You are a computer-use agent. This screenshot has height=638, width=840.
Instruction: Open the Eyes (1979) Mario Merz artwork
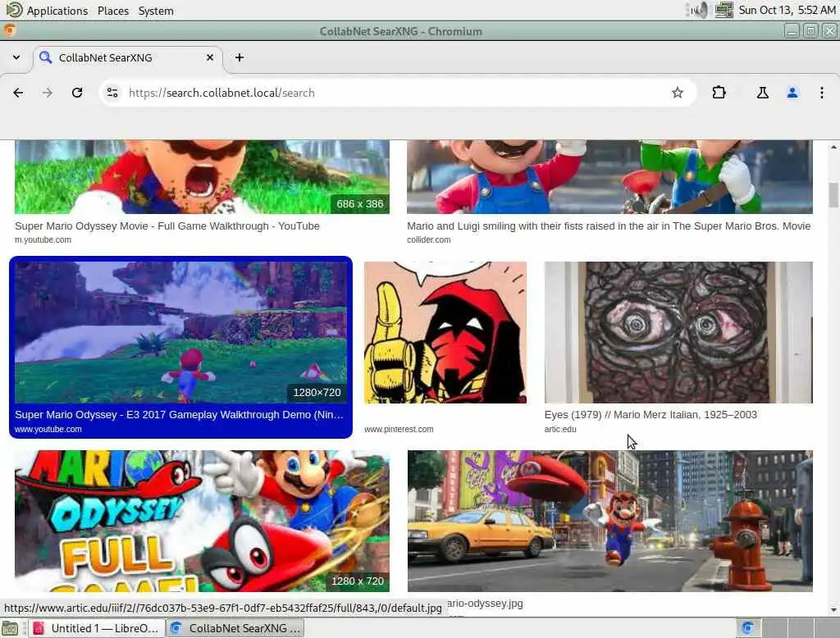click(x=678, y=332)
